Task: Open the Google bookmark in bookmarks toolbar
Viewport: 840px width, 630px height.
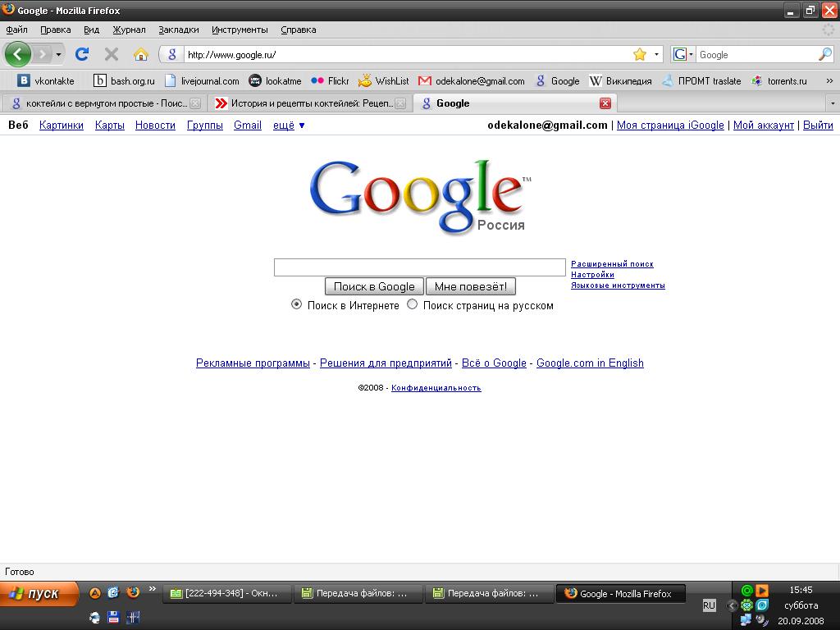Action: (x=558, y=81)
